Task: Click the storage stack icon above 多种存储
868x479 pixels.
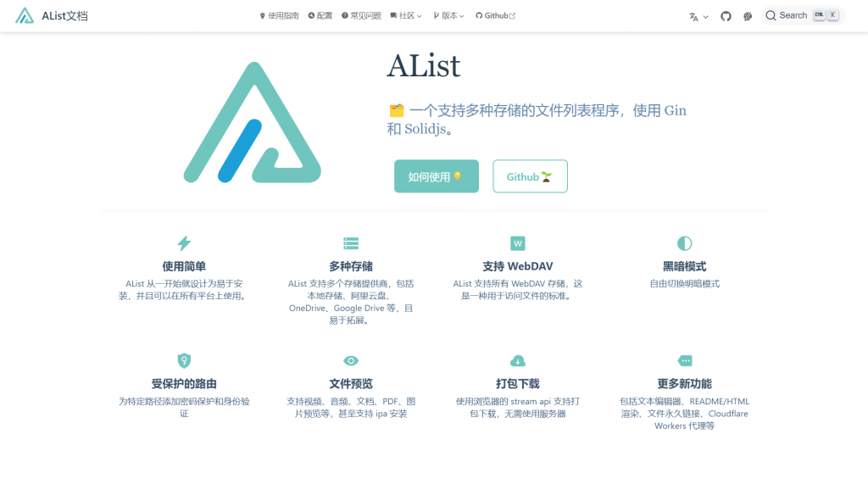Action: [351, 243]
